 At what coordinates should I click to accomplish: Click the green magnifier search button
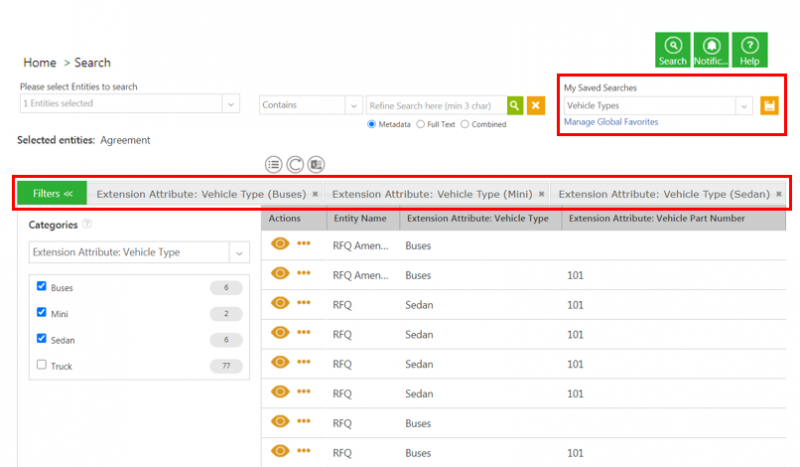pos(514,105)
